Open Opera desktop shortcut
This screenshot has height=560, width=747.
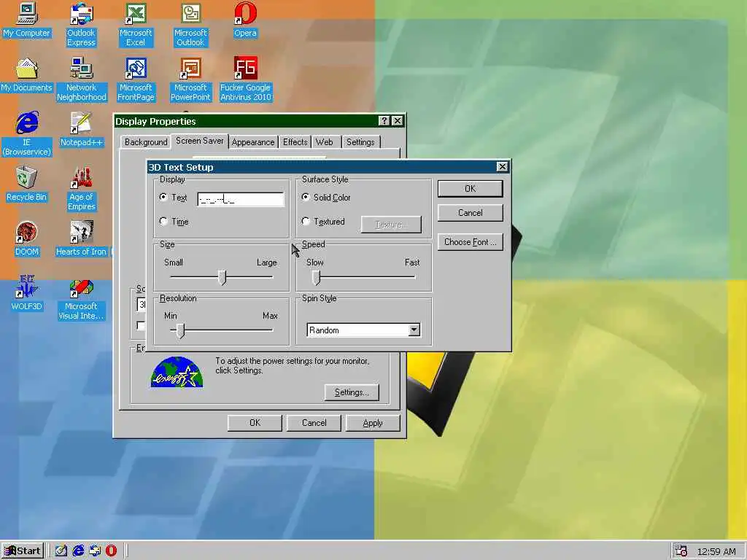click(x=245, y=20)
